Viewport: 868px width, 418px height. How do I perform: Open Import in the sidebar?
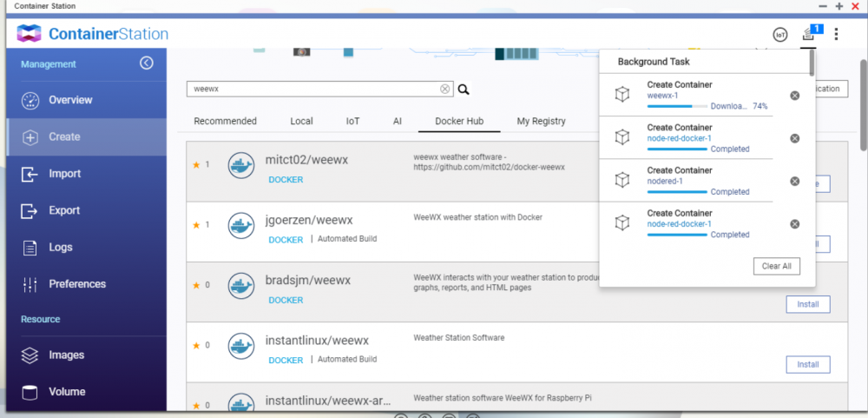tap(86, 174)
